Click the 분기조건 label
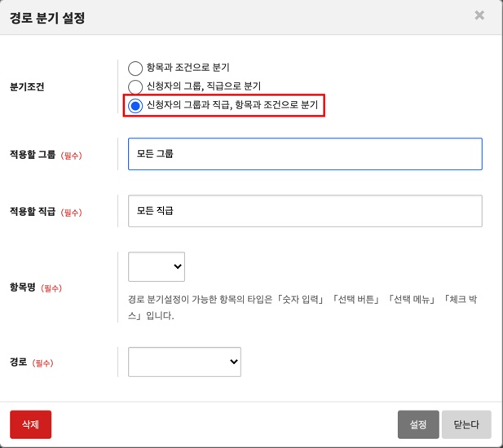 point(28,86)
